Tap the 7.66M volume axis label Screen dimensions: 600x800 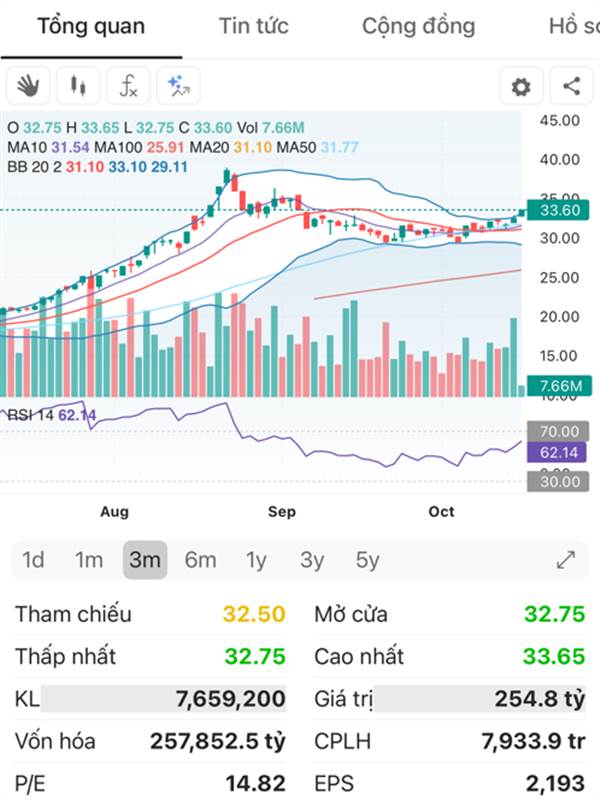(x=559, y=386)
